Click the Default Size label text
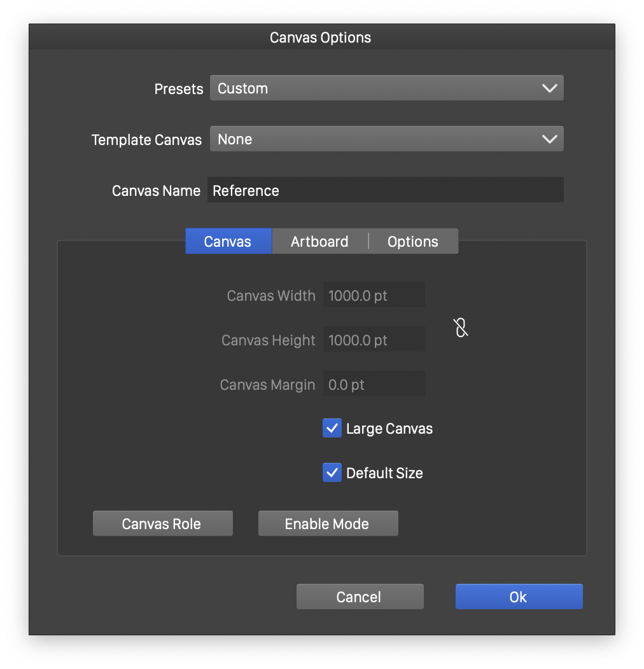This screenshot has height=669, width=644. pos(384,473)
